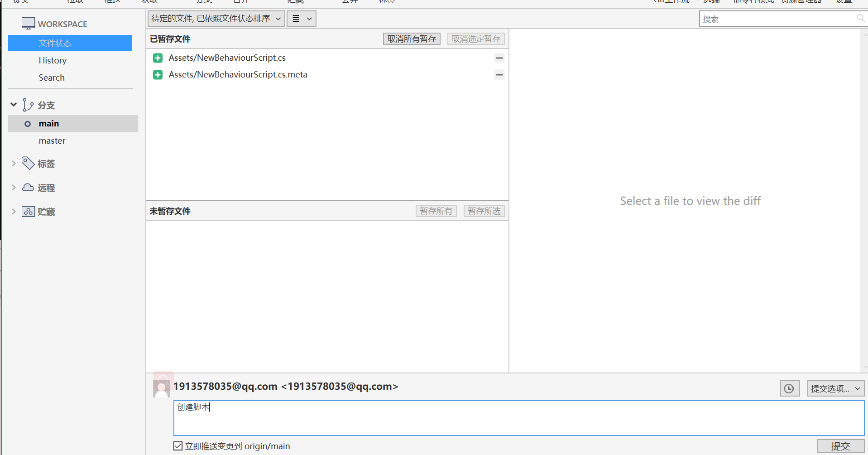Unstage NewBehaviourScript.cs.meta with minus button
868x455 pixels.
(499, 75)
